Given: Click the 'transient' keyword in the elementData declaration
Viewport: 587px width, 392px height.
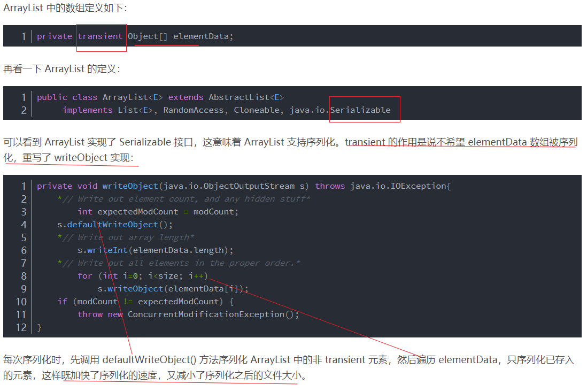Looking at the screenshot, I should pyautogui.click(x=100, y=36).
